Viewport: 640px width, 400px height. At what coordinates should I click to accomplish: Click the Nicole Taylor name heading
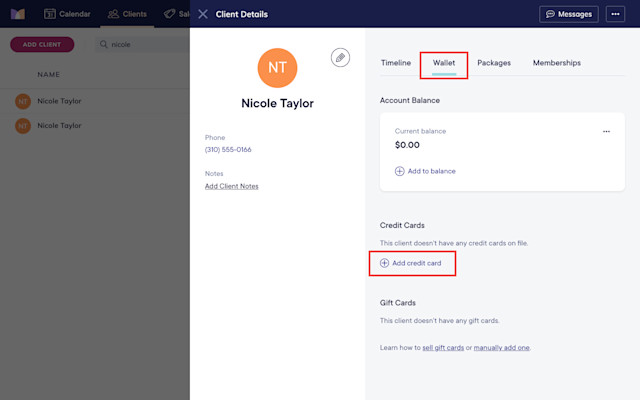pyautogui.click(x=278, y=103)
